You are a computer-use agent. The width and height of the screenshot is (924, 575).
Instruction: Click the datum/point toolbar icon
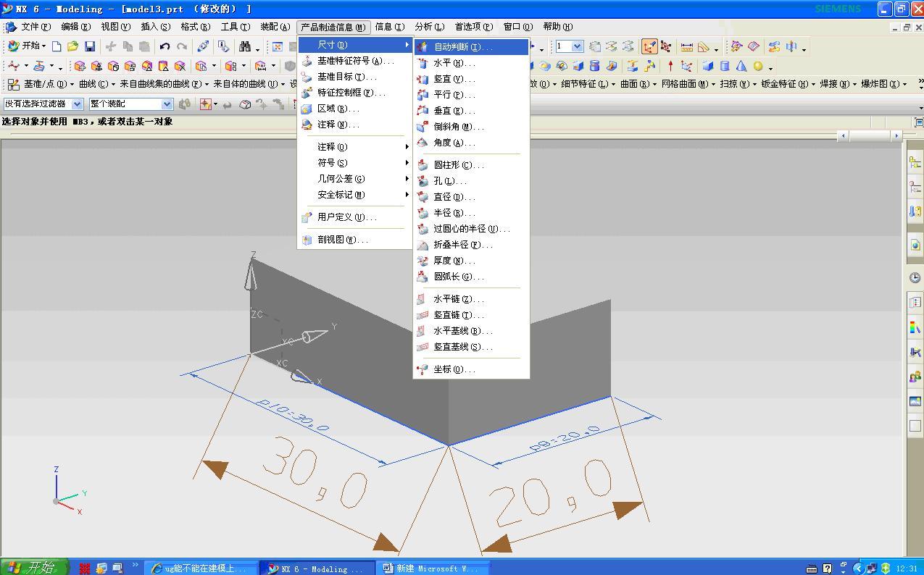pyautogui.click(x=13, y=84)
